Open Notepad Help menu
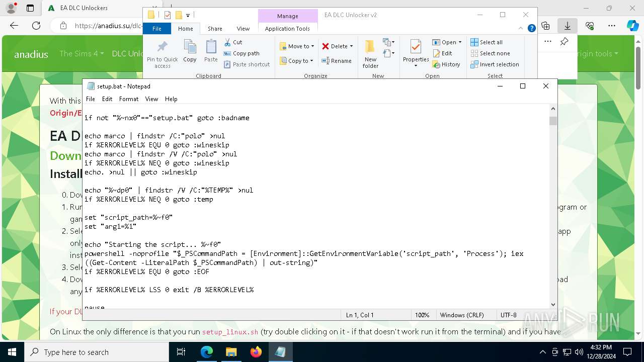 click(171, 99)
